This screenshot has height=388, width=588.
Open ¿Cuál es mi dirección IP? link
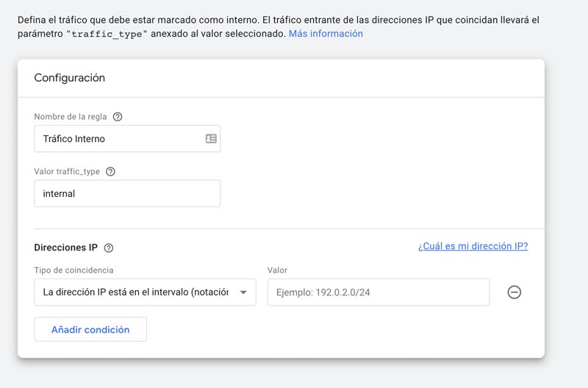click(473, 246)
